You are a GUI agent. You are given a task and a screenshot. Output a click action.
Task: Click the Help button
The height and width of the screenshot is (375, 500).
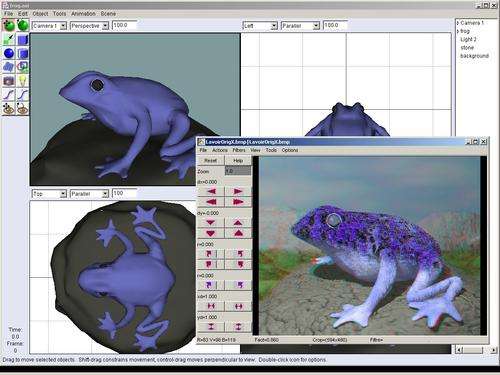[238, 161]
